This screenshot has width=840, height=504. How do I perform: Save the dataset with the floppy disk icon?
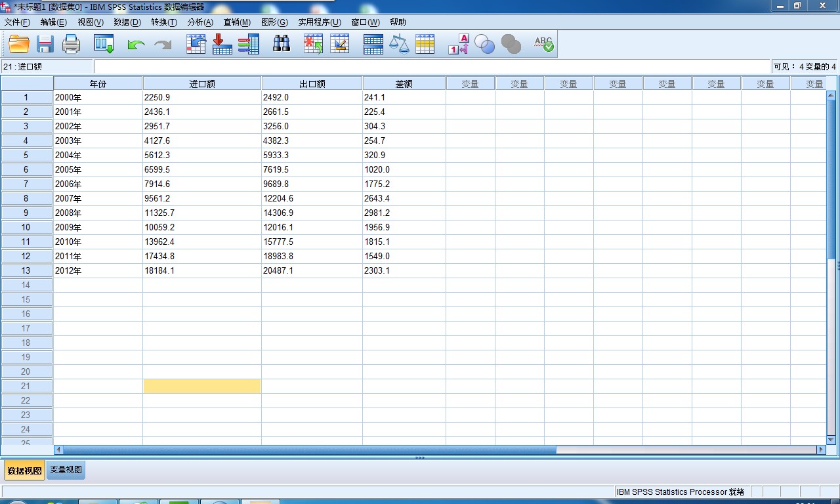[x=45, y=44]
